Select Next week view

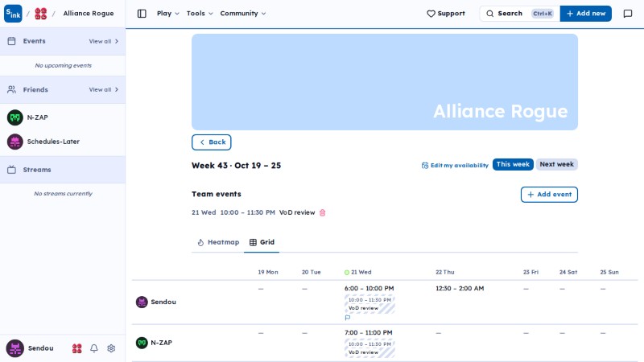click(556, 164)
